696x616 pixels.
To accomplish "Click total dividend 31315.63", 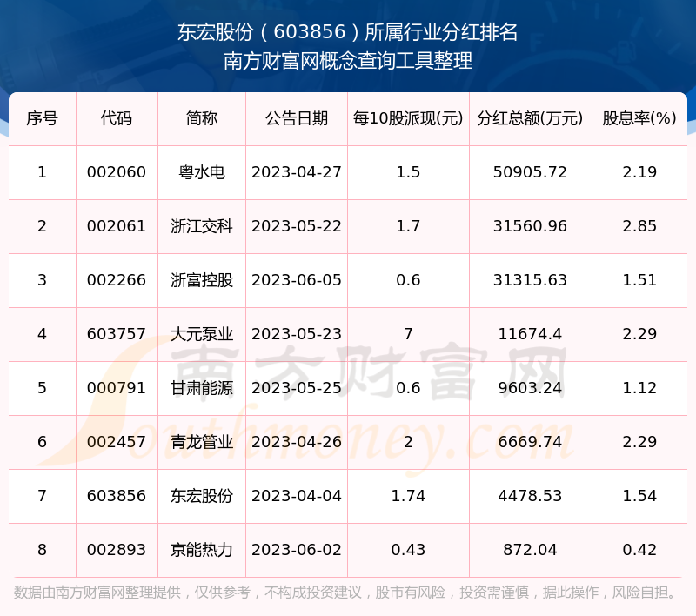I will pyautogui.click(x=530, y=280).
